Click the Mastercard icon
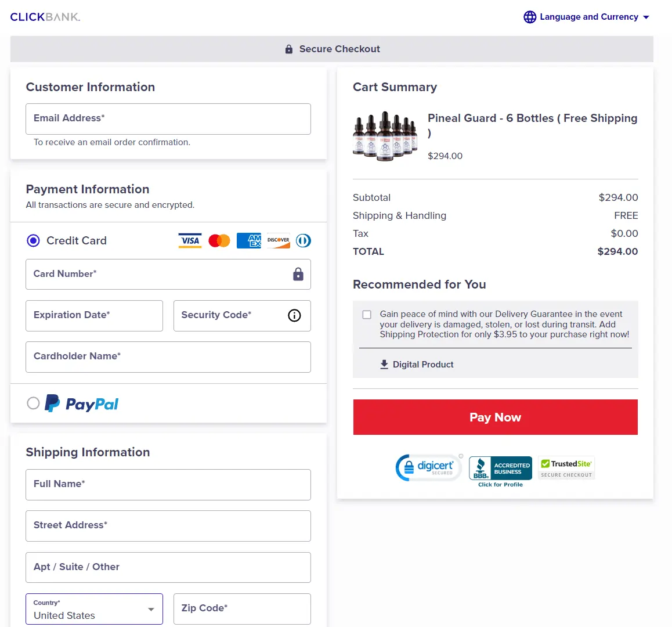 tap(219, 240)
